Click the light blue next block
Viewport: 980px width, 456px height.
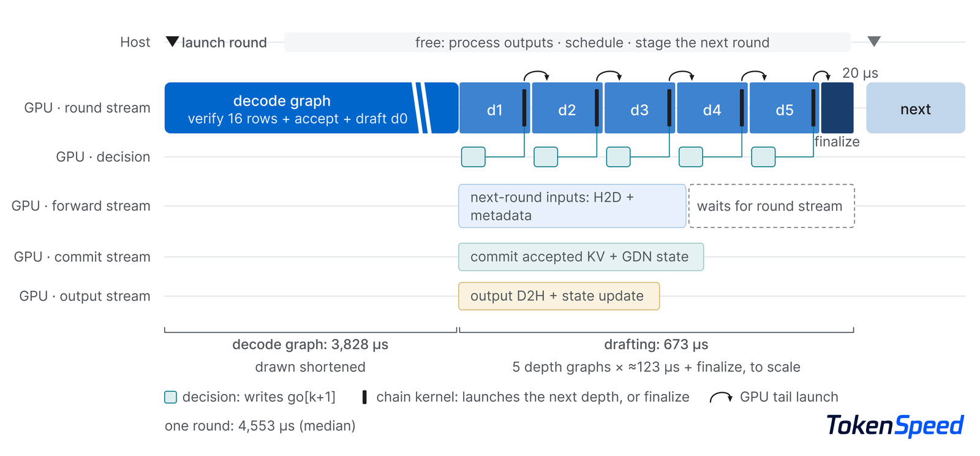[x=916, y=108]
